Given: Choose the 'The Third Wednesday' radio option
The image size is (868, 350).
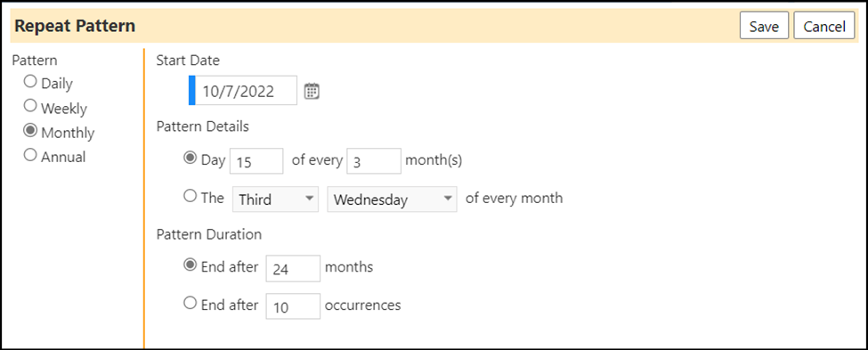Looking at the screenshot, I should pyautogui.click(x=190, y=196).
